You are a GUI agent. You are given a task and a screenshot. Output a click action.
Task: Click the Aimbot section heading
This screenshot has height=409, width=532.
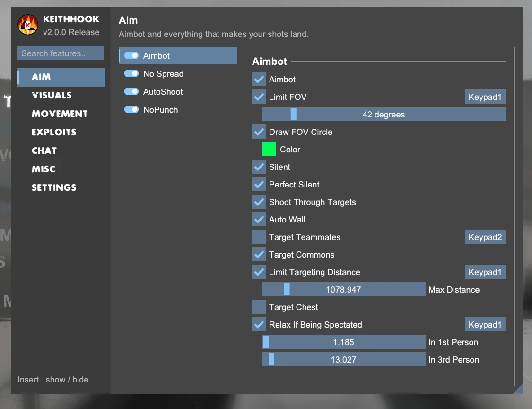tap(270, 61)
